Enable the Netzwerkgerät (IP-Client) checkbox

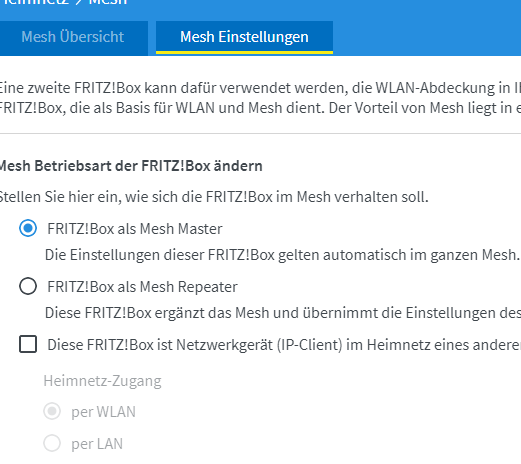pyautogui.click(x=28, y=344)
